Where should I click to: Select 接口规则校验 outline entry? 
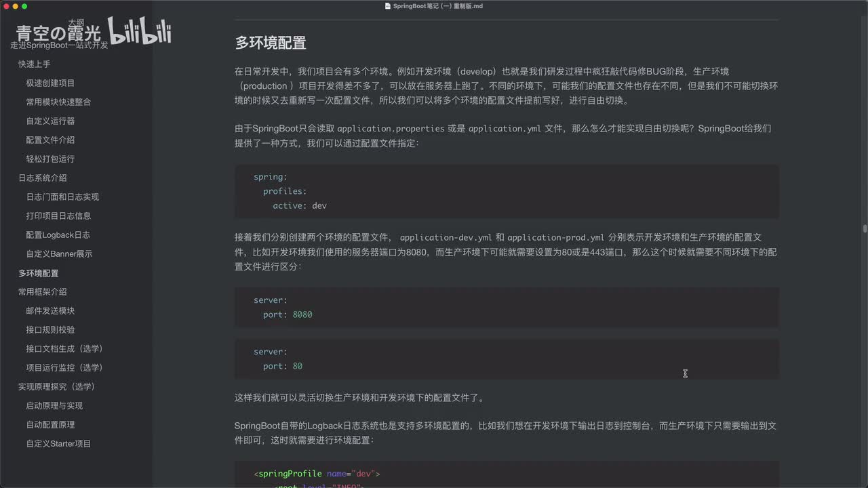click(x=50, y=329)
